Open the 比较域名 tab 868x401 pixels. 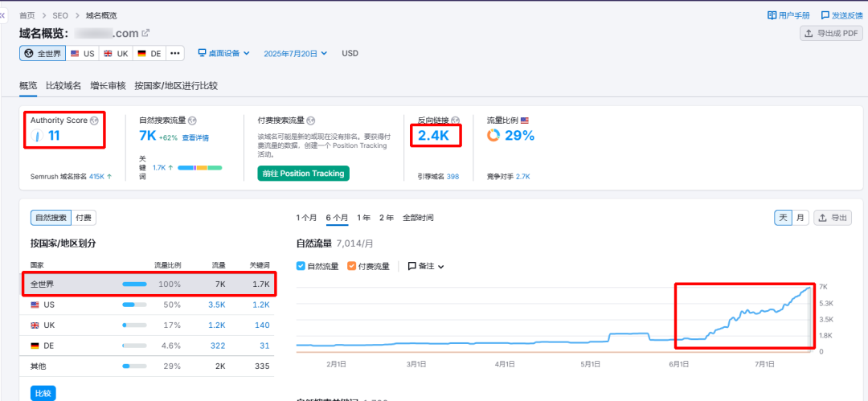63,86
